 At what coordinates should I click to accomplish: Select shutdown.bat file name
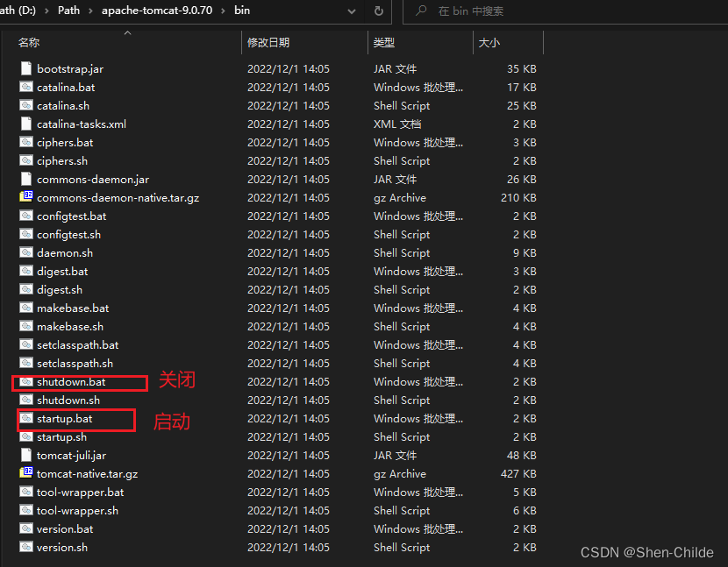(x=71, y=381)
